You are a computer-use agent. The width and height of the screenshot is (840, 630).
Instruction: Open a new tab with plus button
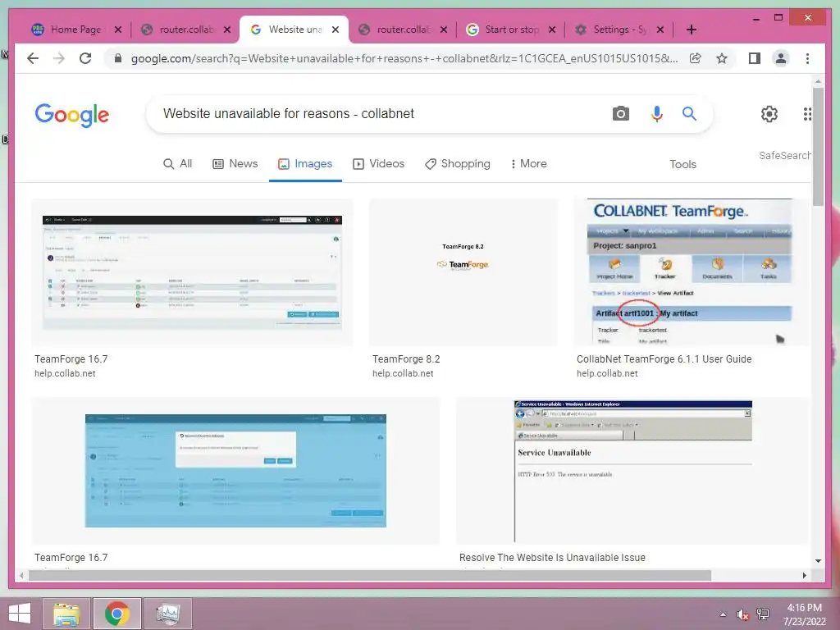click(x=691, y=30)
